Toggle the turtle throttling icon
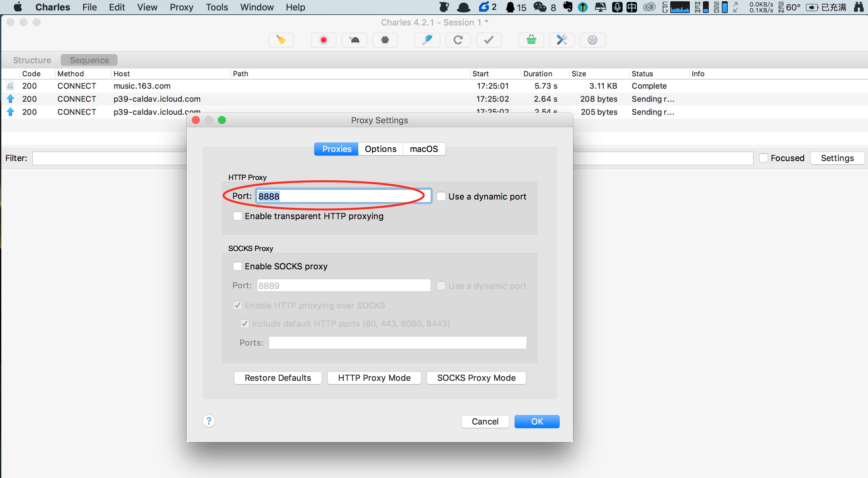This screenshot has width=868, height=478. pos(354,40)
